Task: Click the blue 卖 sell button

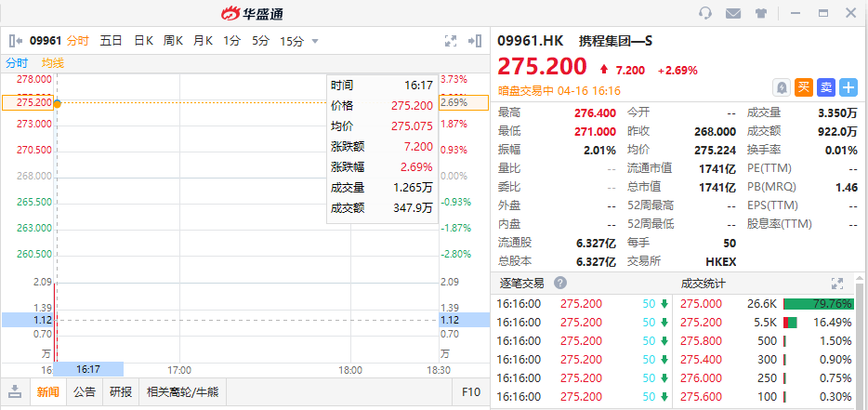Action: (x=826, y=87)
